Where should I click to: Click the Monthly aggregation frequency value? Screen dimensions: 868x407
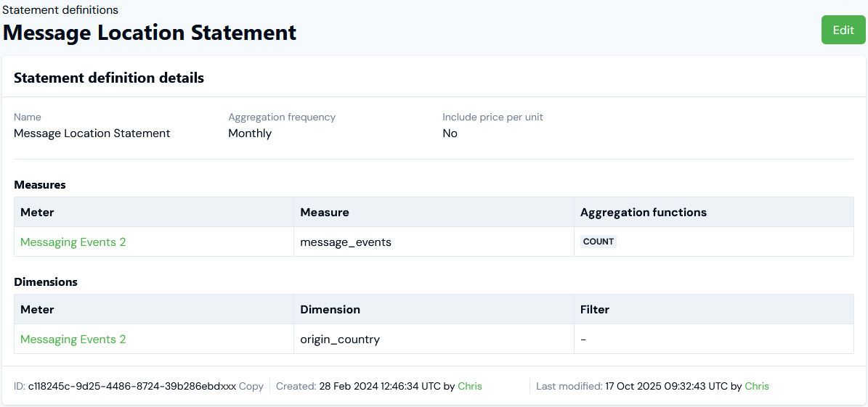(249, 133)
